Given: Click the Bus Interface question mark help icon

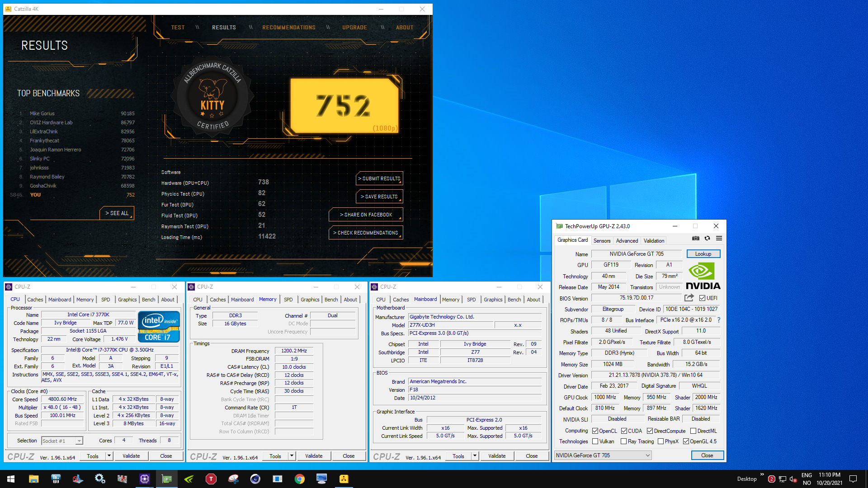Looking at the screenshot, I should pyautogui.click(x=719, y=320).
